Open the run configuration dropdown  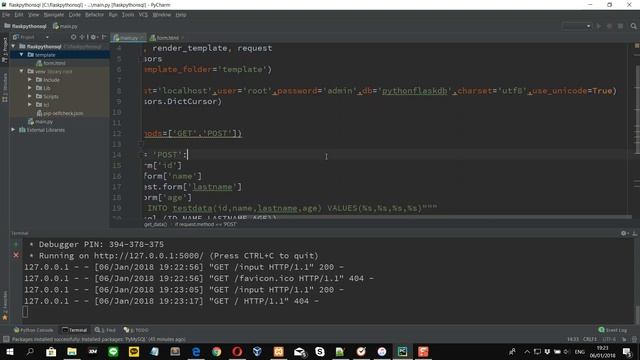pos(577,26)
